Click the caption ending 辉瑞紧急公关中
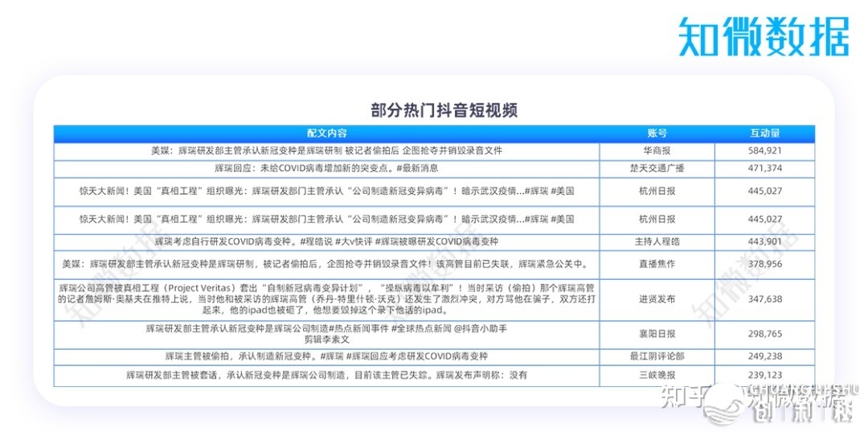This screenshot has width=868, height=432. (x=326, y=264)
